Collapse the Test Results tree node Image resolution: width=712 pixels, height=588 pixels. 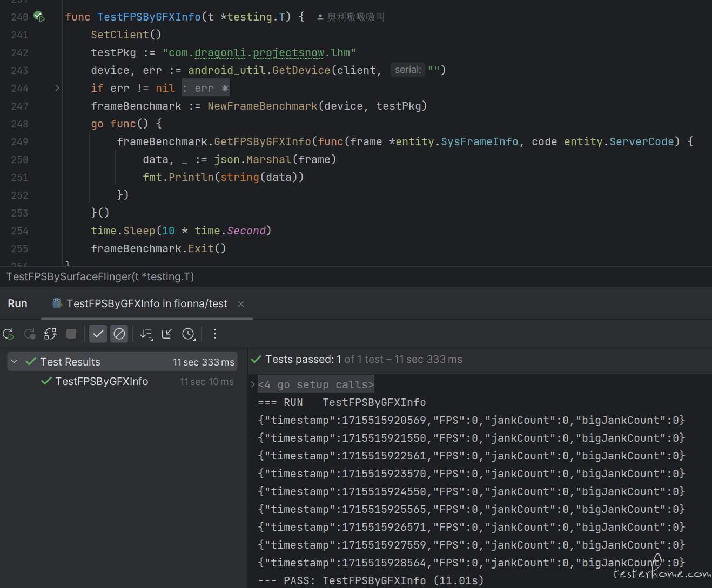(15, 362)
